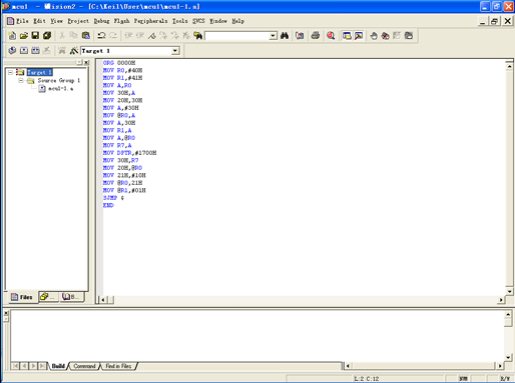This screenshot has height=383, width=515.
Task: Undo the last edit with the Undo arrow
Action: pyautogui.click(x=101, y=35)
